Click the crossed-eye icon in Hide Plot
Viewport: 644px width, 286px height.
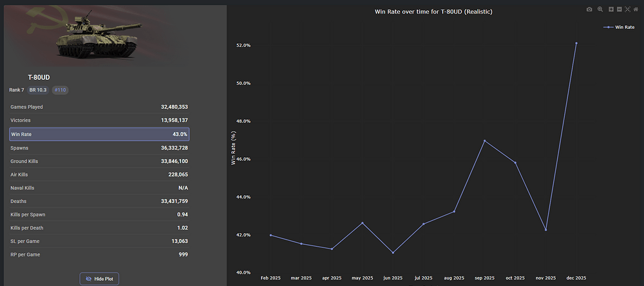pos(88,279)
